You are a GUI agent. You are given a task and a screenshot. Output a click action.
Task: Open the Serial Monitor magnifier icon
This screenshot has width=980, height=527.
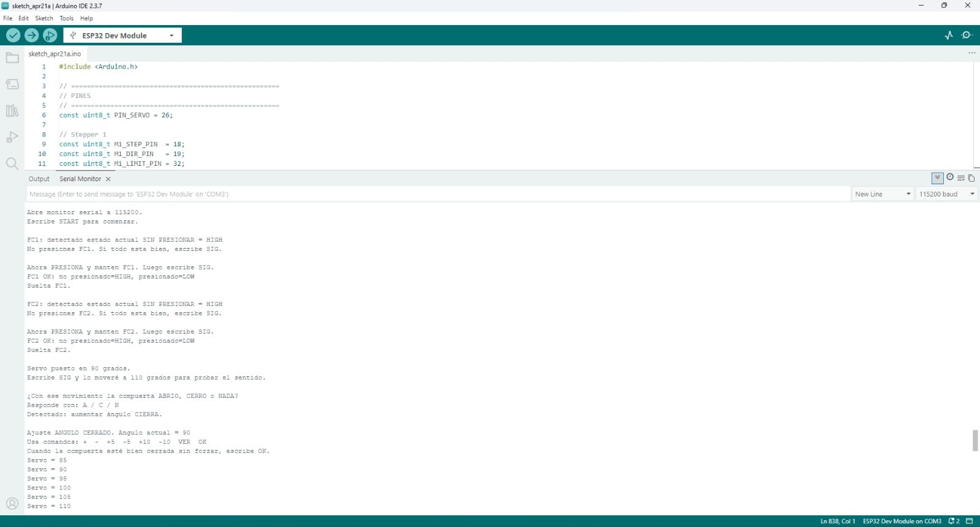coord(967,36)
